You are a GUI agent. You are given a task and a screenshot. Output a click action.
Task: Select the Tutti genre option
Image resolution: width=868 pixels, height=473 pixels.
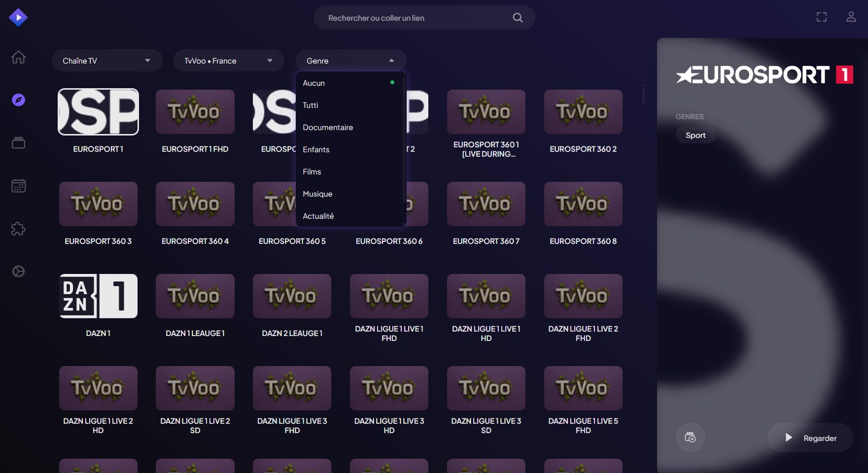pyautogui.click(x=349, y=105)
